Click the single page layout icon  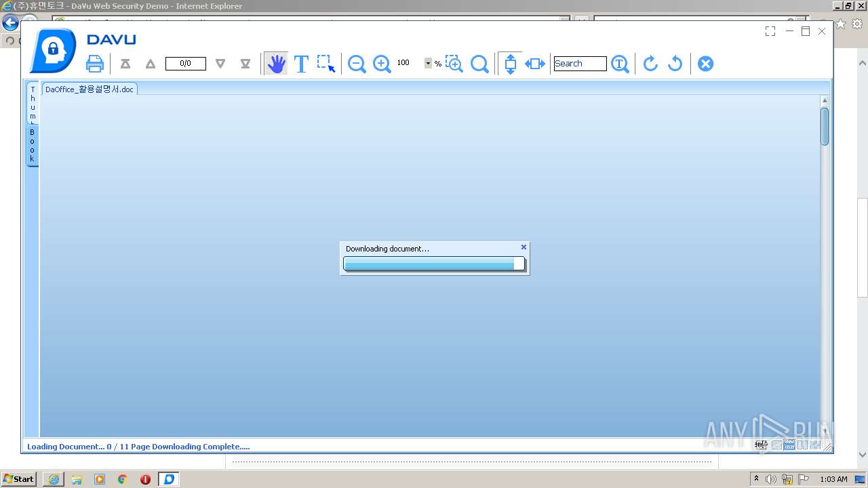[777, 445]
